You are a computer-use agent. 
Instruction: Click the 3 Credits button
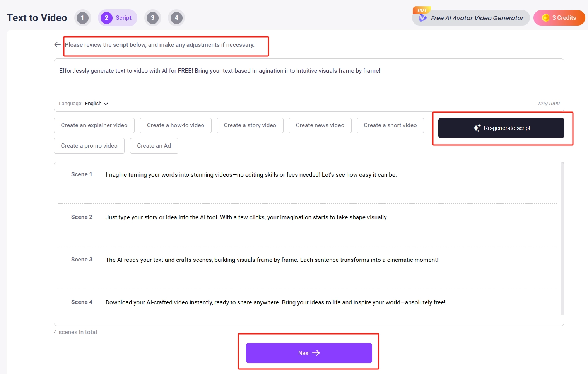(559, 17)
